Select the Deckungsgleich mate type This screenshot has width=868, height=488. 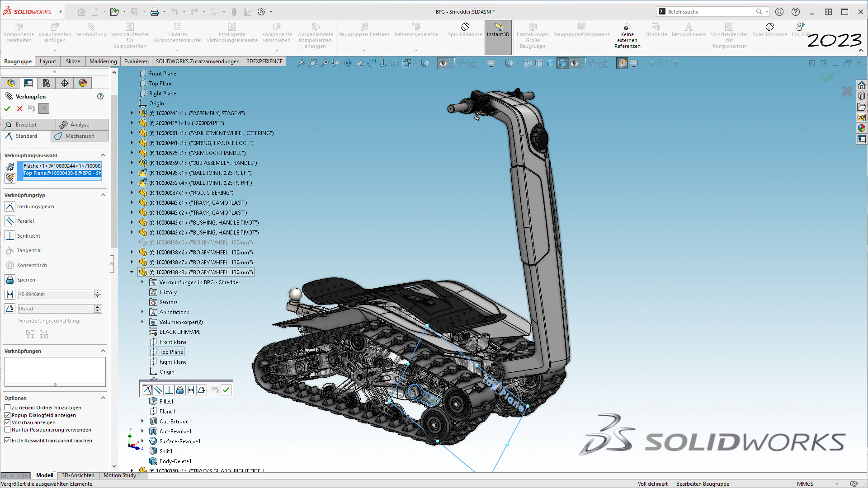pyautogui.click(x=10, y=206)
